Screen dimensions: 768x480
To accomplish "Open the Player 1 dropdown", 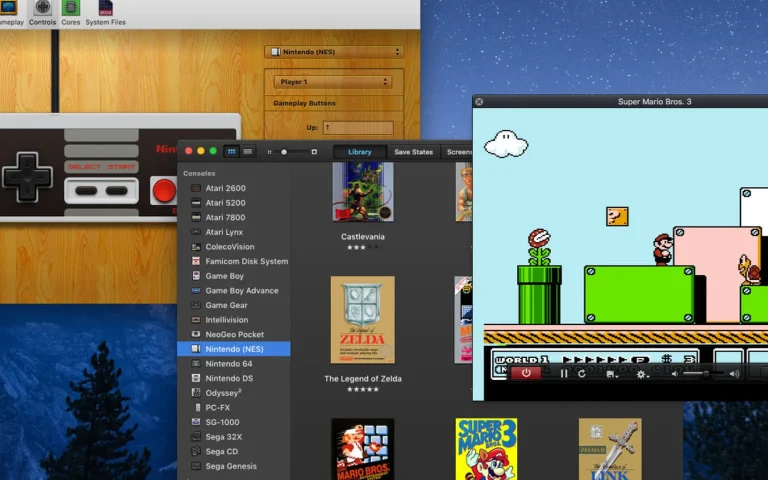I will (333, 82).
